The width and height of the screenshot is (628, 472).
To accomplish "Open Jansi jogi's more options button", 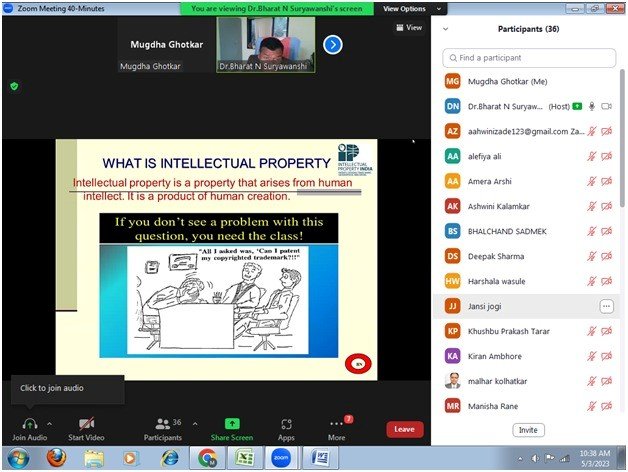I will click(x=606, y=306).
